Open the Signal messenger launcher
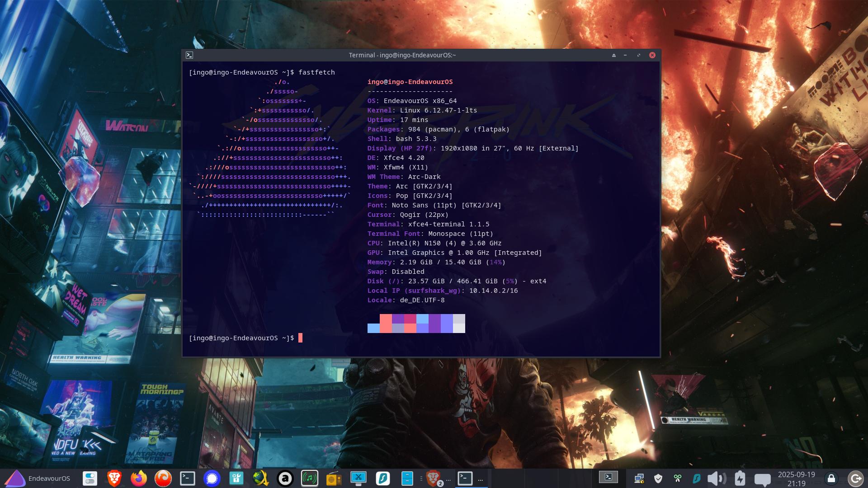Viewport: 868px width, 488px height. pyautogui.click(x=212, y=479)
